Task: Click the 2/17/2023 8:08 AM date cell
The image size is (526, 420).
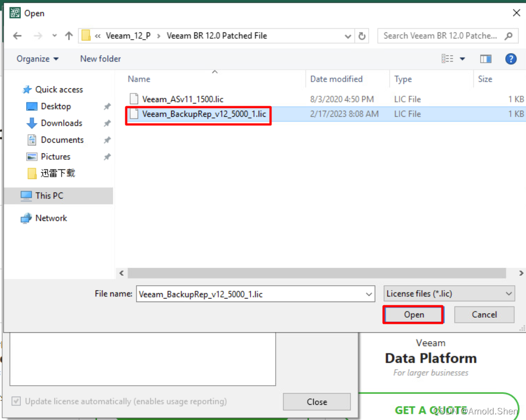Action: click(x=344, y=114)
